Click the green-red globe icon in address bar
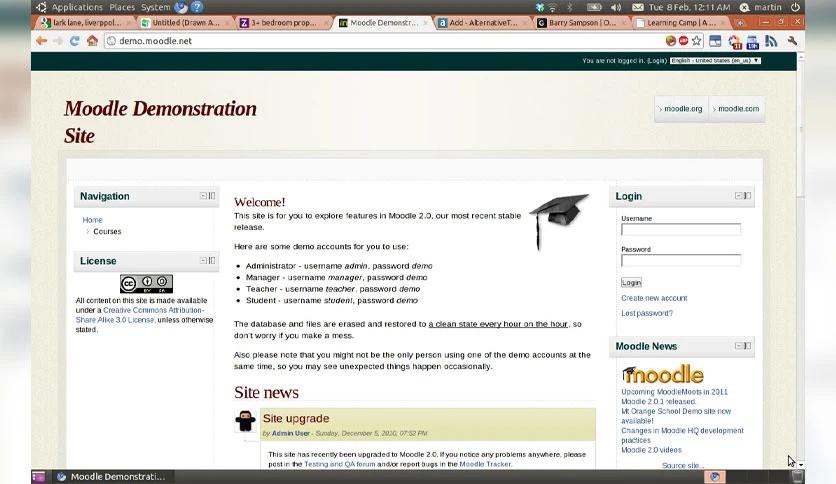 [x=671, y=41]
